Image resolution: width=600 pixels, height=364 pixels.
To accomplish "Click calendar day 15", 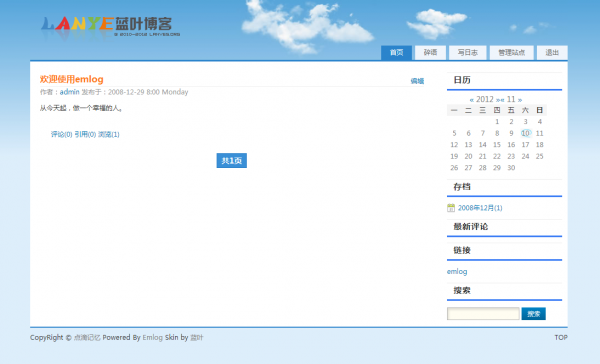I will point(497,145).
